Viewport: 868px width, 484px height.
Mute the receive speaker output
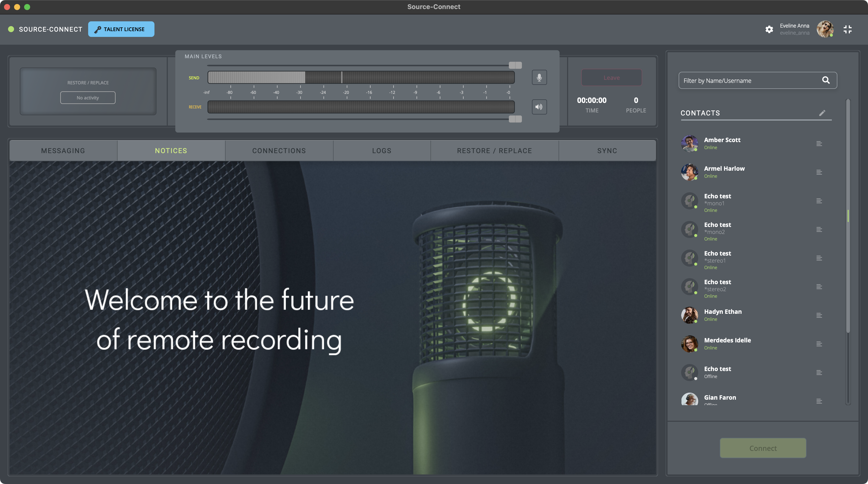(539, 107)
